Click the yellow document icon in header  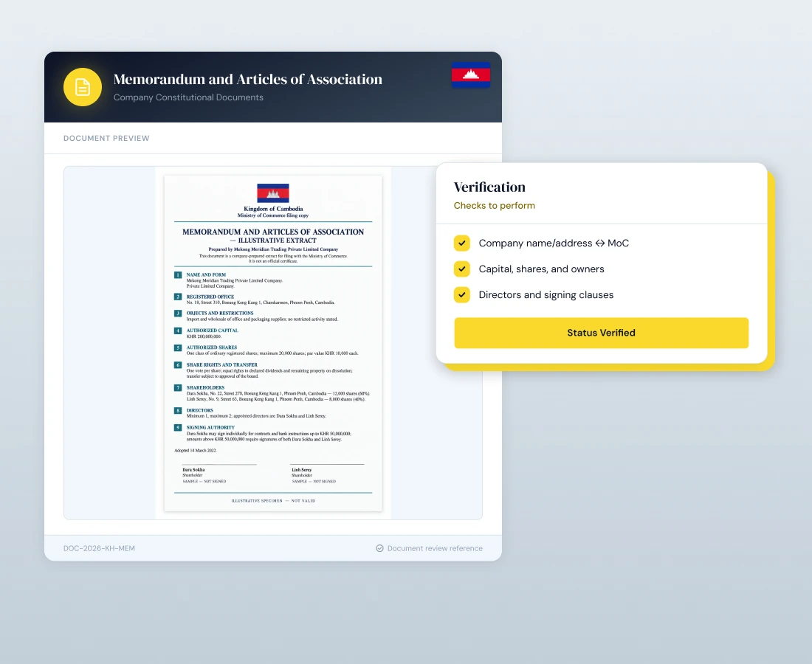(x=83, y=87)
